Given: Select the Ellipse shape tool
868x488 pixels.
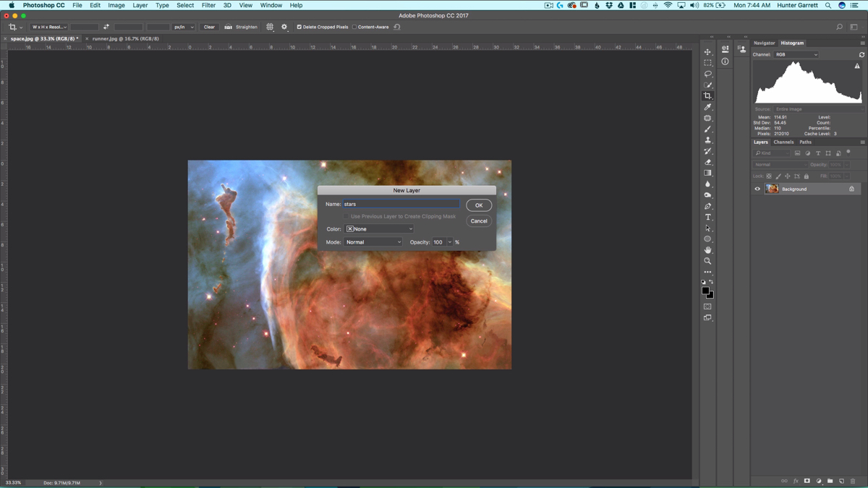Looking at the screenshot, I should click(707, 239).
